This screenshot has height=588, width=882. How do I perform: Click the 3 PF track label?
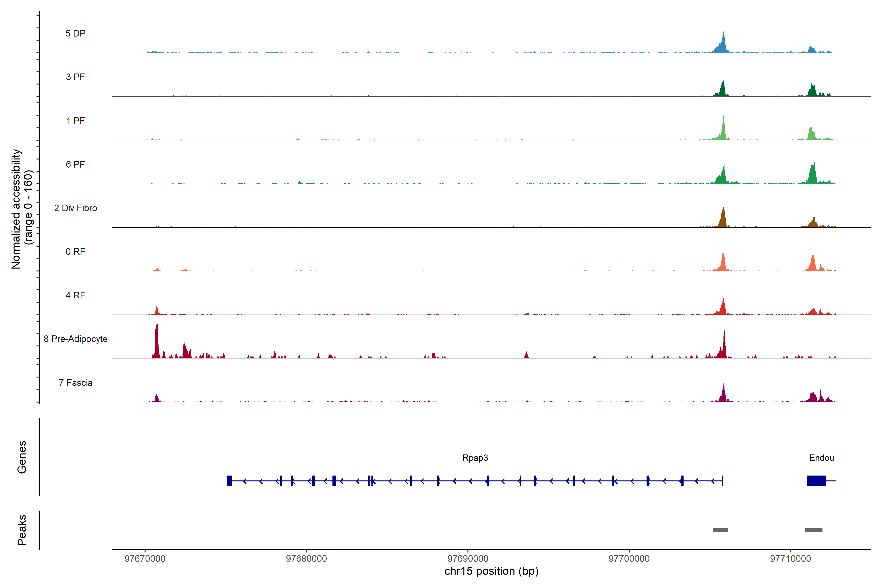point(75,77)
